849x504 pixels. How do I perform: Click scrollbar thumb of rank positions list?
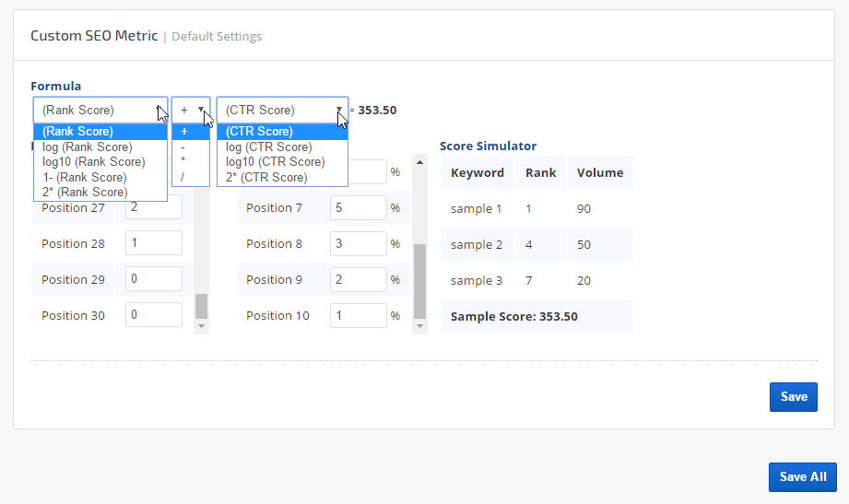pyautogui.click(x=201, y=305)
